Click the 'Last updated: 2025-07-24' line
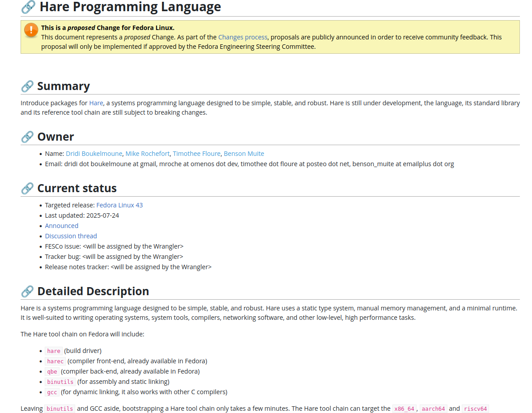 point(82,215)
